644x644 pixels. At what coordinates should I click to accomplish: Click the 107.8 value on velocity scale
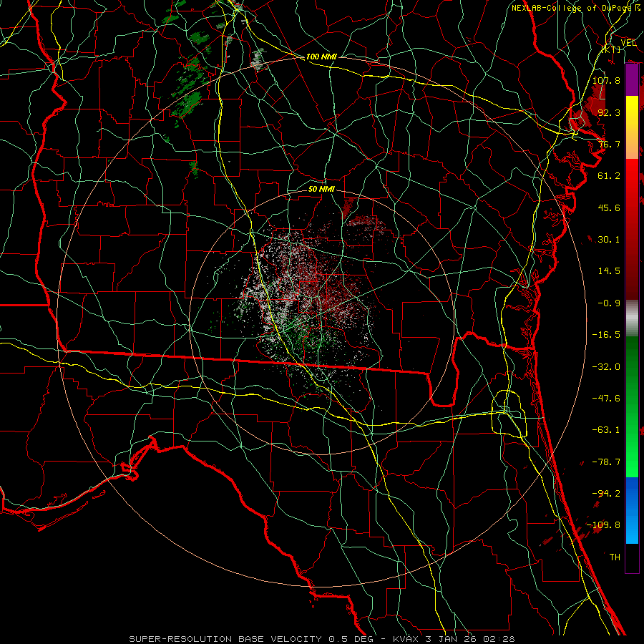click(606, 80)
